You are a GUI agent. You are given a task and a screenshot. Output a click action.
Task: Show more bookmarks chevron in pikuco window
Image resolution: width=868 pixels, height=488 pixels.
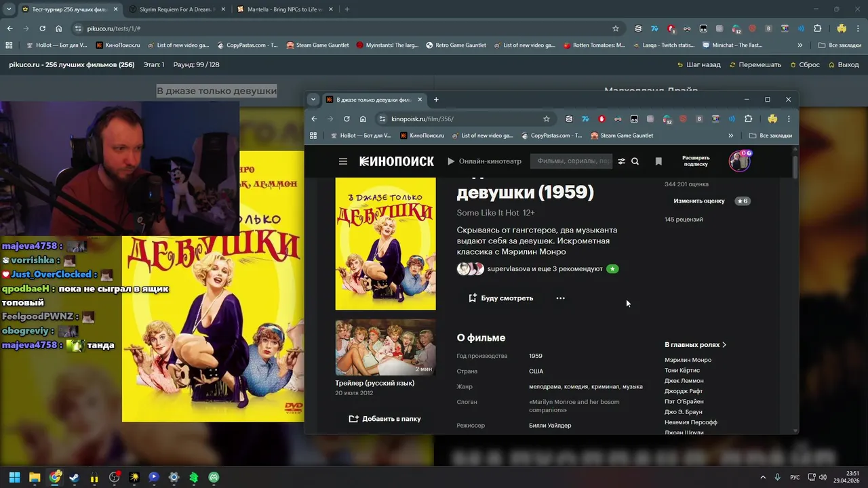(x=800, y=45)
